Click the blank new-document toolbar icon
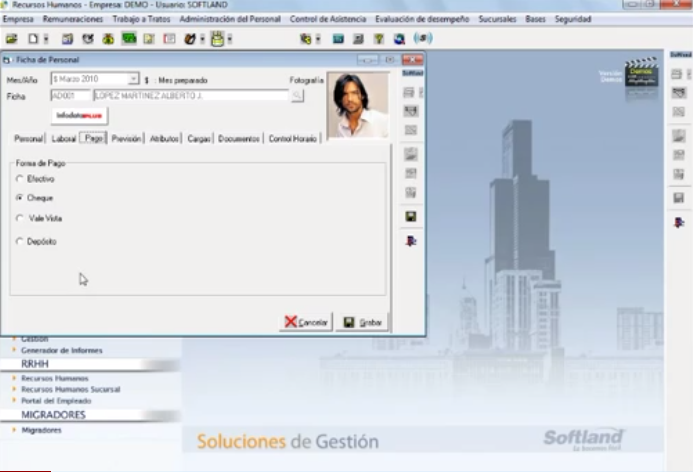The image size is (693, 472). pos(33,39)
